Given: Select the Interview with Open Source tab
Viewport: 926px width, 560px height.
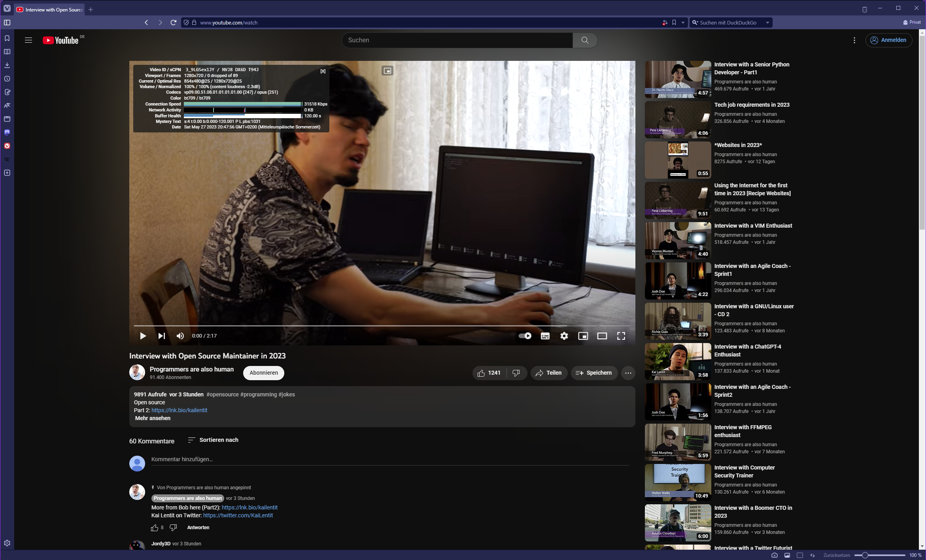Looking at the screenshot, I should point(49,9).
